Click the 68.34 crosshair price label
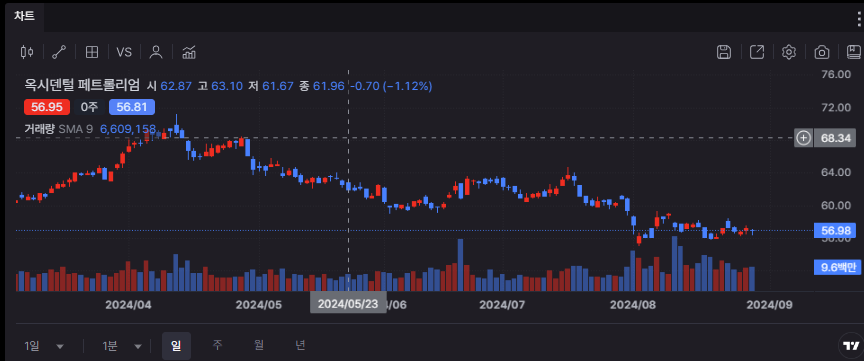Screen dimensions: 864x361 click(836, 138)
